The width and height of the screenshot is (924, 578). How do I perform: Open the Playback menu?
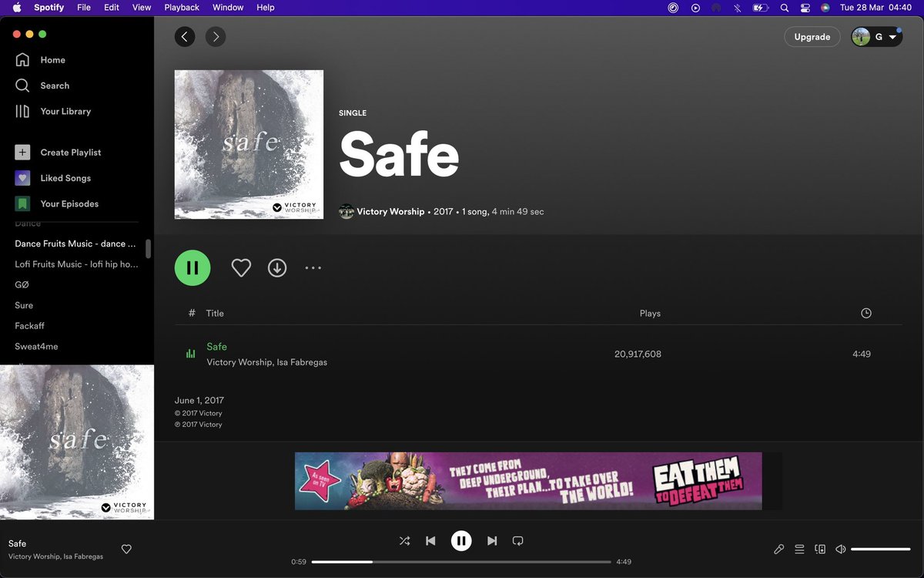point(182,7)
